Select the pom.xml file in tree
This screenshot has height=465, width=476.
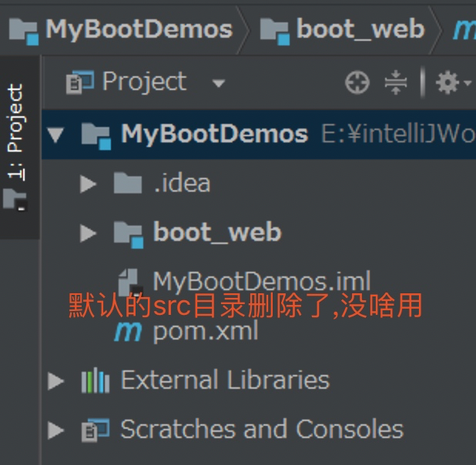(206, 332)
